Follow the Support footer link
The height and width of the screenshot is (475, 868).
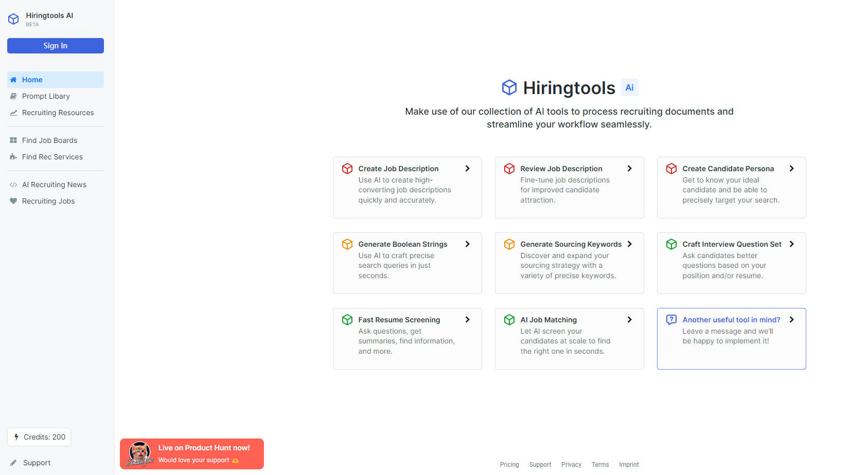coord(540,465)
